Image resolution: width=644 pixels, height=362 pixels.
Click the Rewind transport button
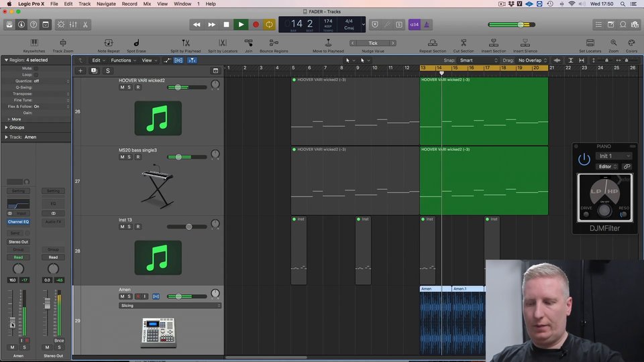(x=197, y=25)
